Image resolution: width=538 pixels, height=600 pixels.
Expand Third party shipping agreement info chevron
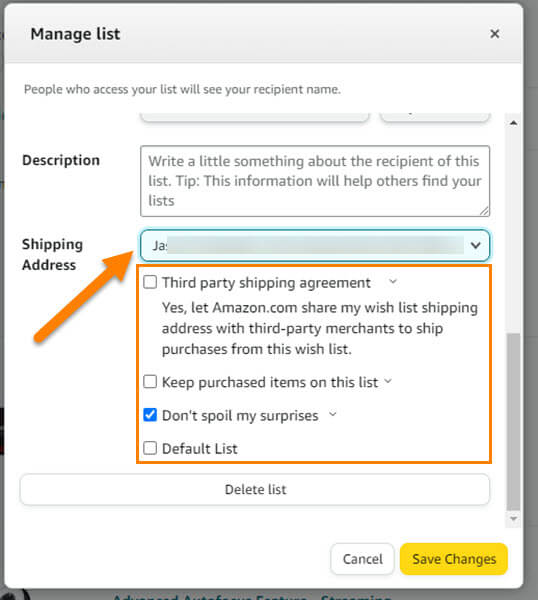[393, 282]
